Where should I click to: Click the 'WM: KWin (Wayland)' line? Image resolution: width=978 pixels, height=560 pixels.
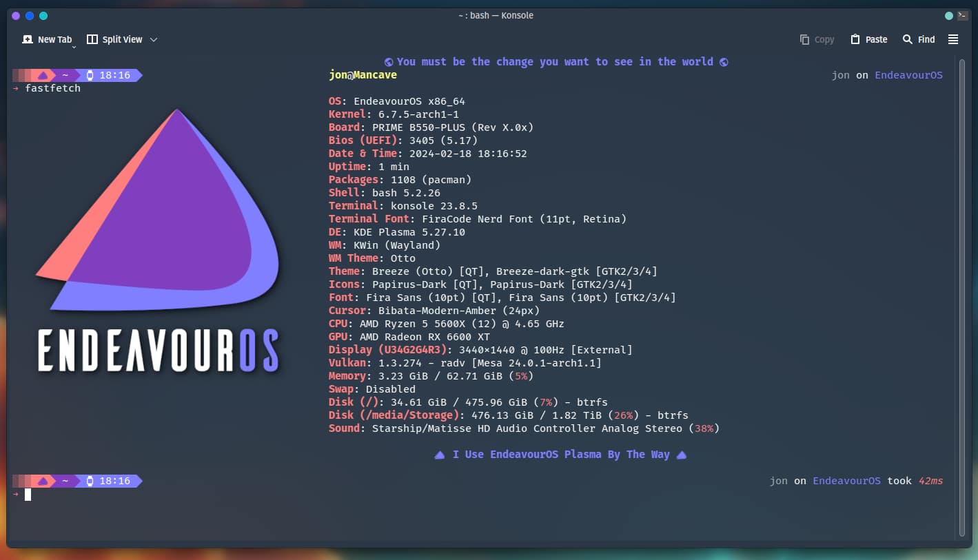[385, 245]
